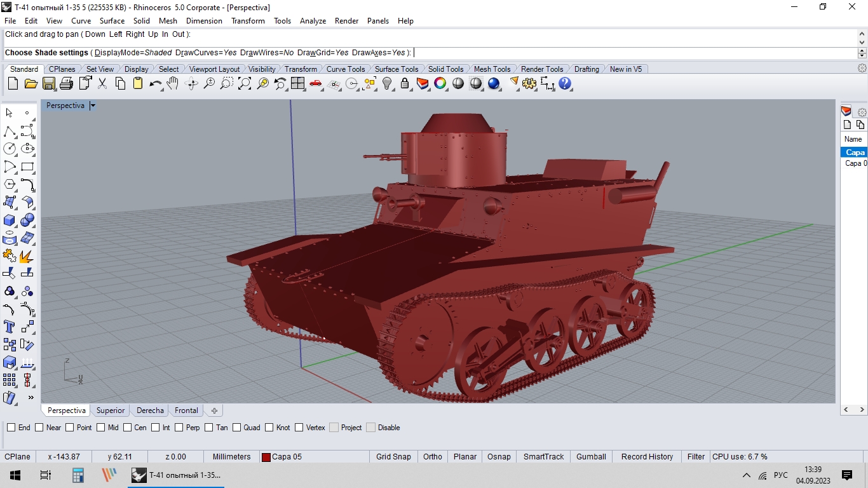Click the Save file icon

(49, 83)
